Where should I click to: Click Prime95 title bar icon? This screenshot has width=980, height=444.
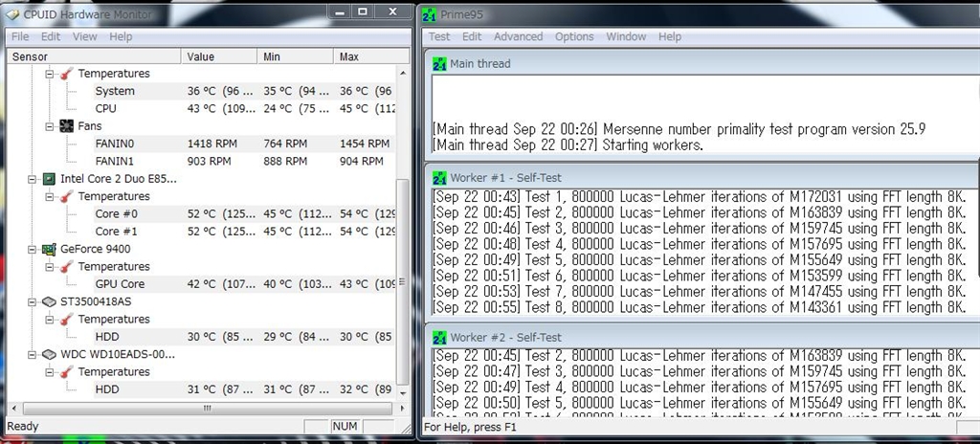coord(430,13)
